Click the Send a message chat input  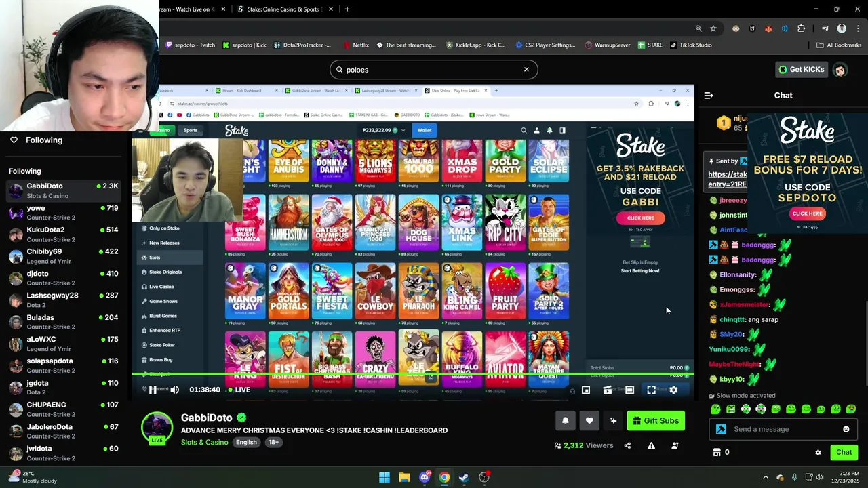coord(785,429)
